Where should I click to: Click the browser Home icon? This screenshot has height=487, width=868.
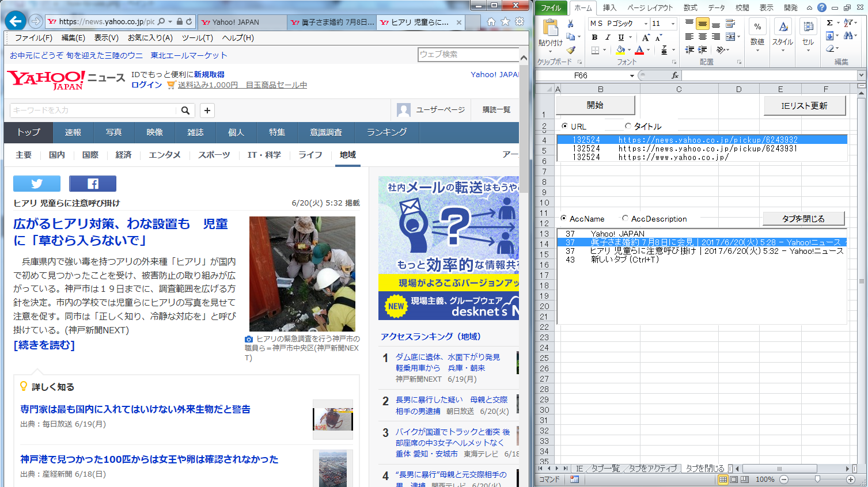click(x=491, y=21)
